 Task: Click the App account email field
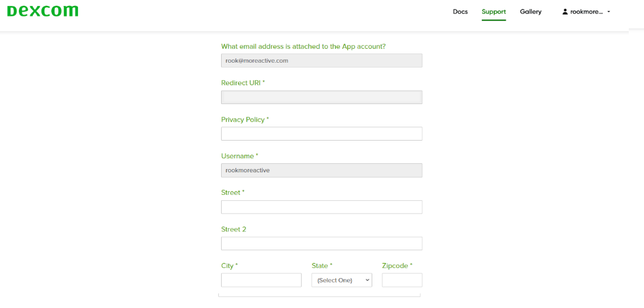click(x=321, y=60)
